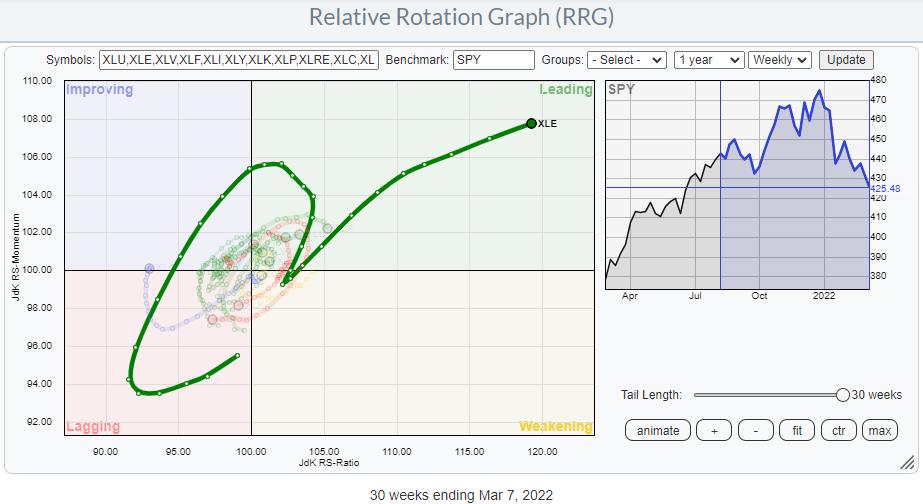The width and height of the screenshot is (923, 504).
Task: Click the minus zoom-out button
Action: (x=755, y=431)
